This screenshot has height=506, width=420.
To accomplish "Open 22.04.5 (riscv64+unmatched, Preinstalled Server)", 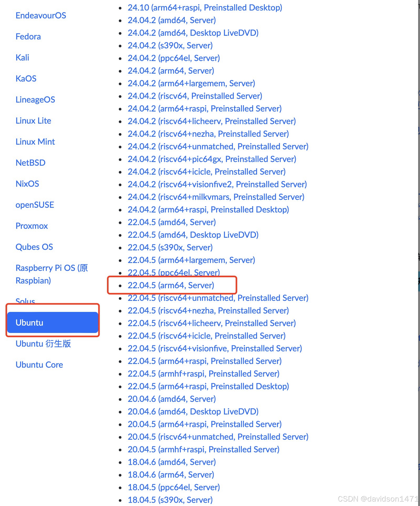I will (x=218, y=298).
